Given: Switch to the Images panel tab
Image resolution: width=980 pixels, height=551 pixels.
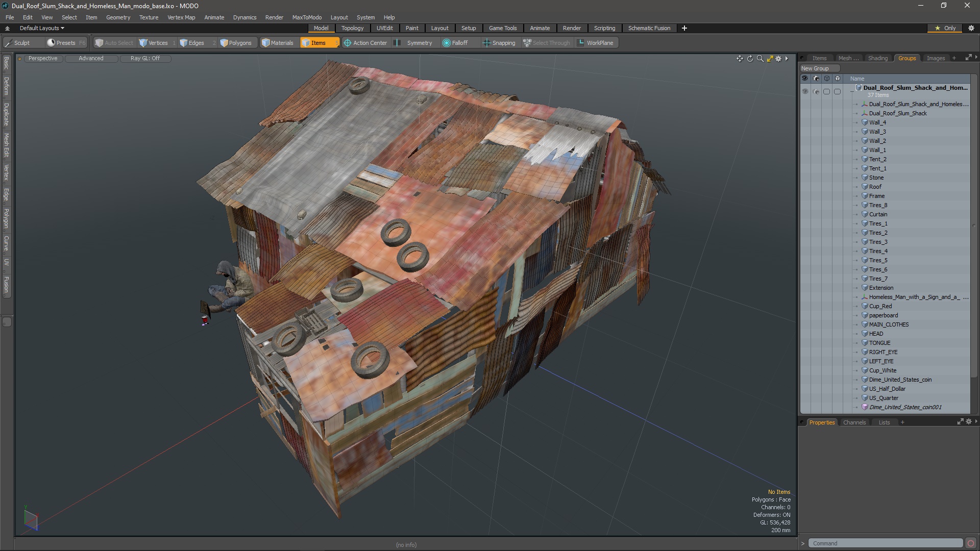Looking at the screenshot, I should (x=936, y=58).
